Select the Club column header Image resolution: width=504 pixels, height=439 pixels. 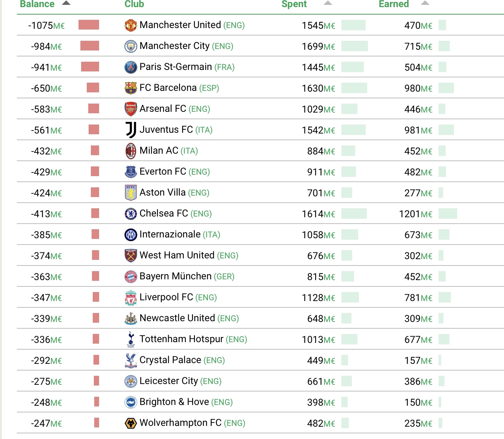coord(134,4)
